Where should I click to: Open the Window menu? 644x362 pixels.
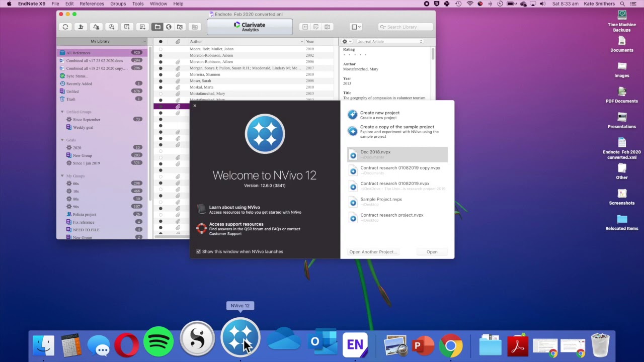(158, 4)
